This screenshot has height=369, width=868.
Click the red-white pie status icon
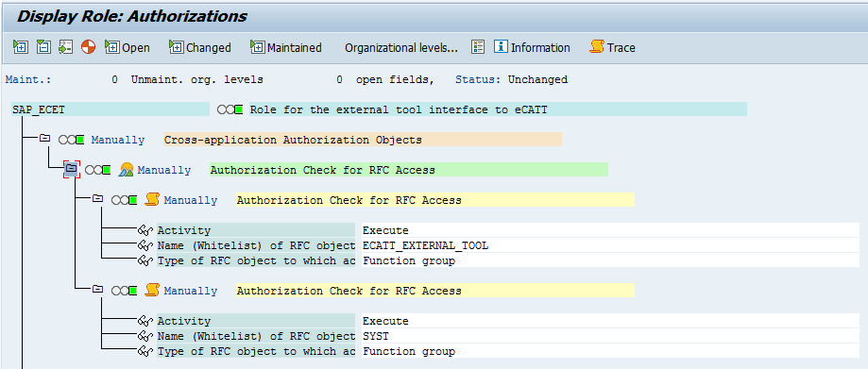(88, 47)
